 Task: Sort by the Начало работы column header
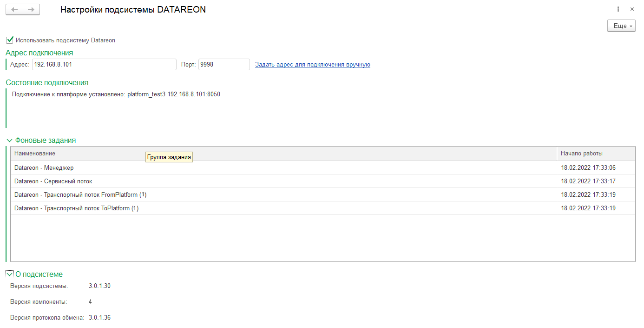pos(581,154)
